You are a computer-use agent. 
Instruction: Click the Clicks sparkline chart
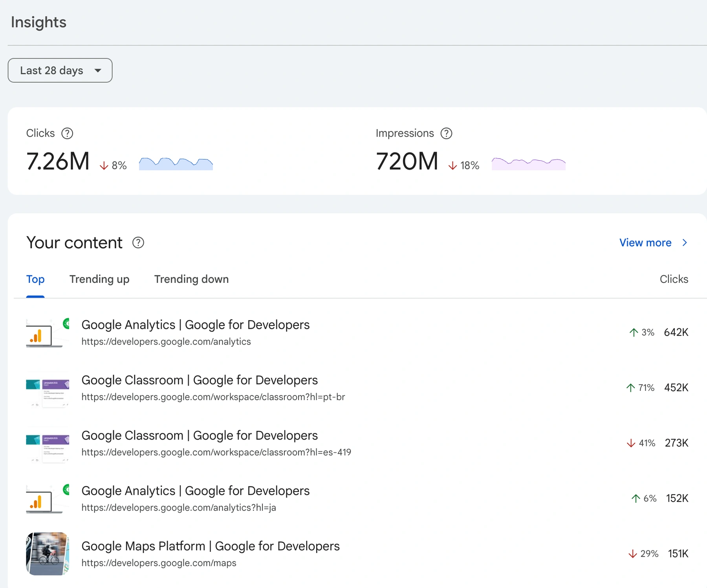176,163
